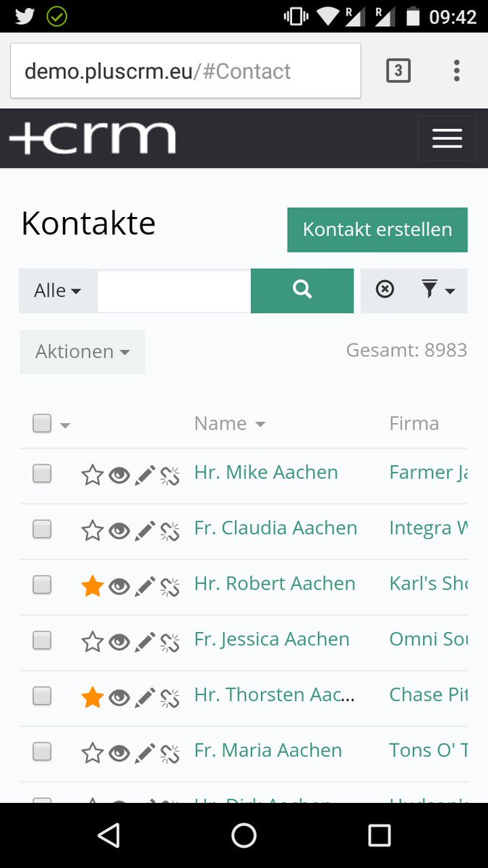Click the green search magnifier button

(x=302, y=291)
